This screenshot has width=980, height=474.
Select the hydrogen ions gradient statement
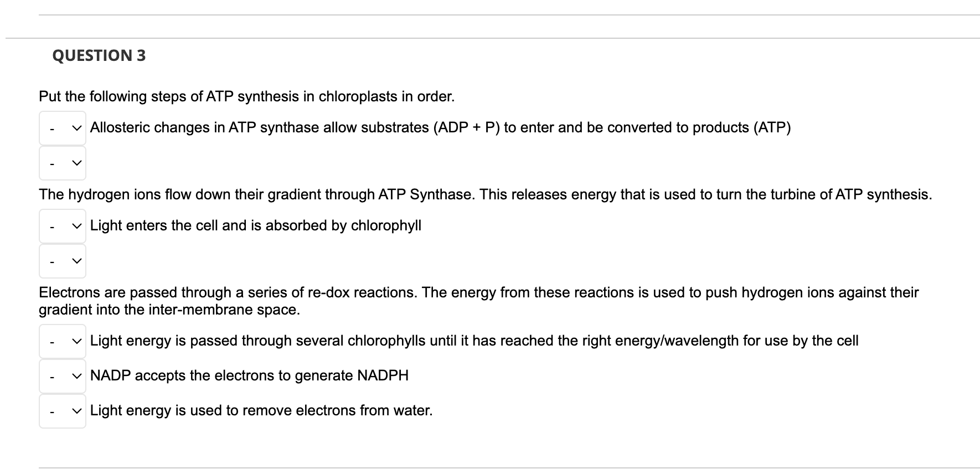pyautogui.click(x=484, y=194)
